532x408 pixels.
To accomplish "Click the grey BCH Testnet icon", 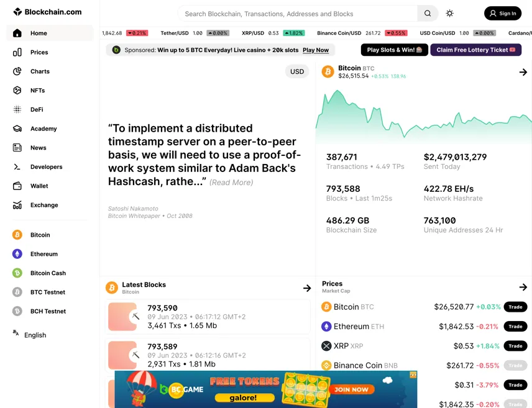I will pyautogui.click(x=17, y=311).
